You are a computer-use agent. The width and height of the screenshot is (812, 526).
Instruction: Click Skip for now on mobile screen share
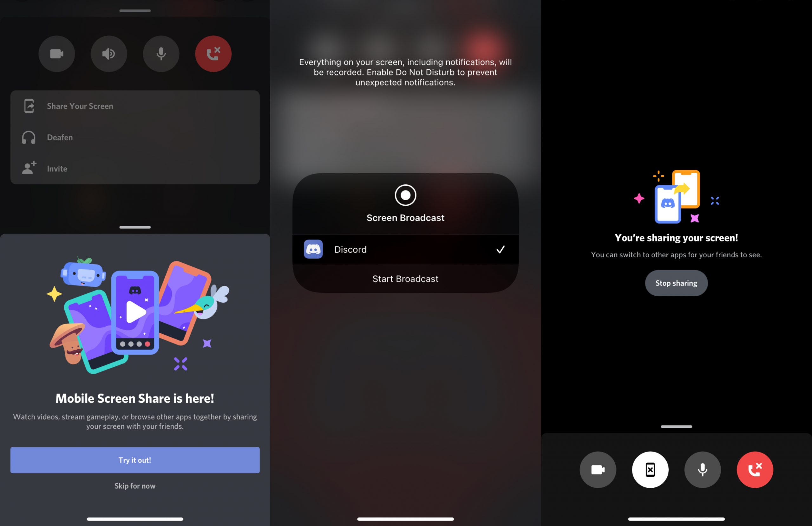135,486
